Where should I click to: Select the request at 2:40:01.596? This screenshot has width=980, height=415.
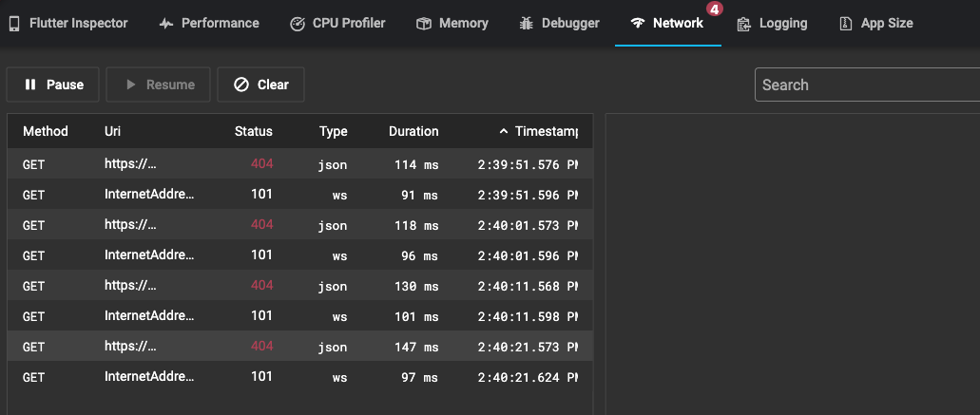click(300, 255)
